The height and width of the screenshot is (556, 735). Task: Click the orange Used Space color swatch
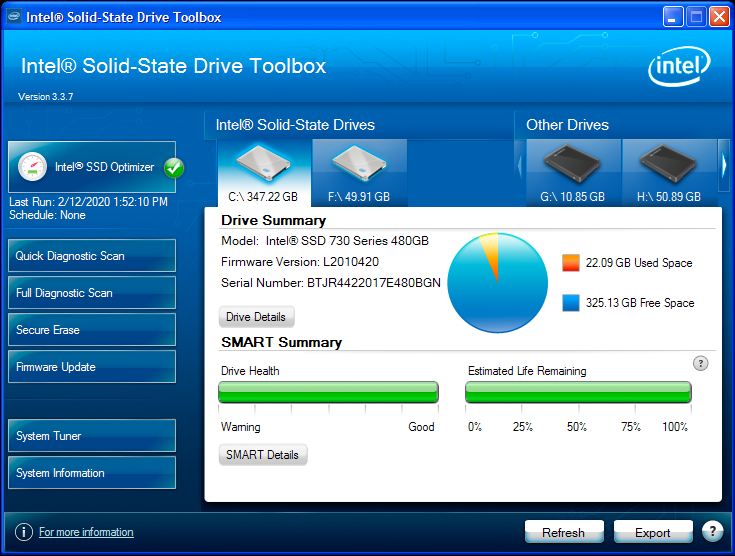(571, 263)
